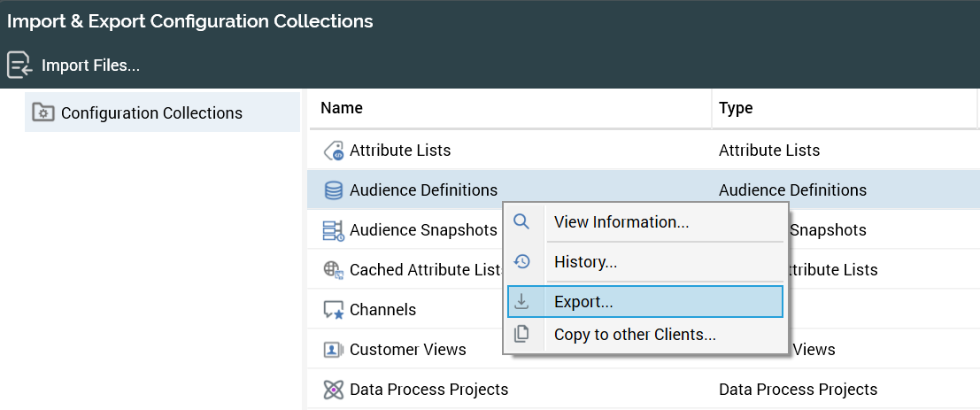Click the Channels speech bubble icon
This screenshot has width=980, height=410.
coord(334,310)
